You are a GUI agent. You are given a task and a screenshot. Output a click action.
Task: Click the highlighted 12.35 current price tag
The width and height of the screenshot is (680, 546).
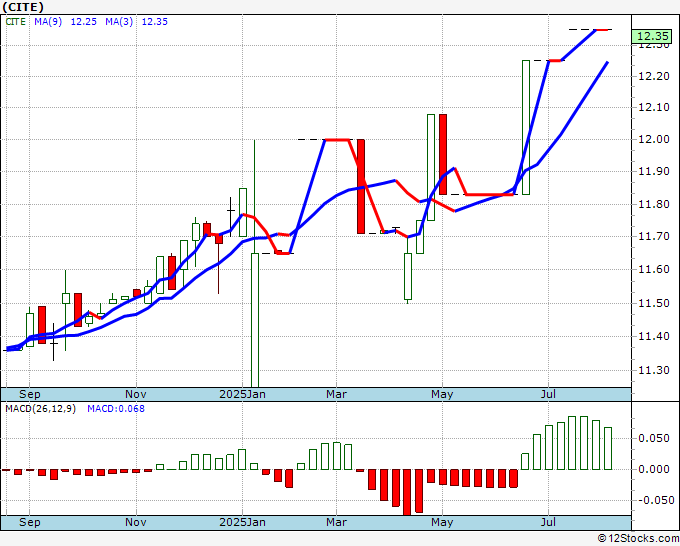coord(653,36)
